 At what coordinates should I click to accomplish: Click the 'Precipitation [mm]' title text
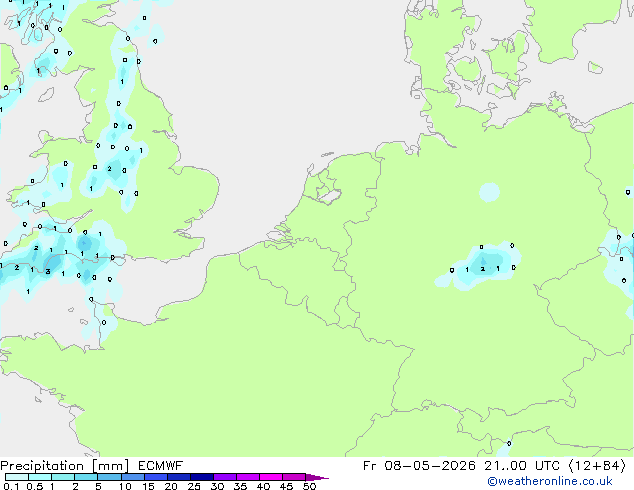tap(65, 466)
